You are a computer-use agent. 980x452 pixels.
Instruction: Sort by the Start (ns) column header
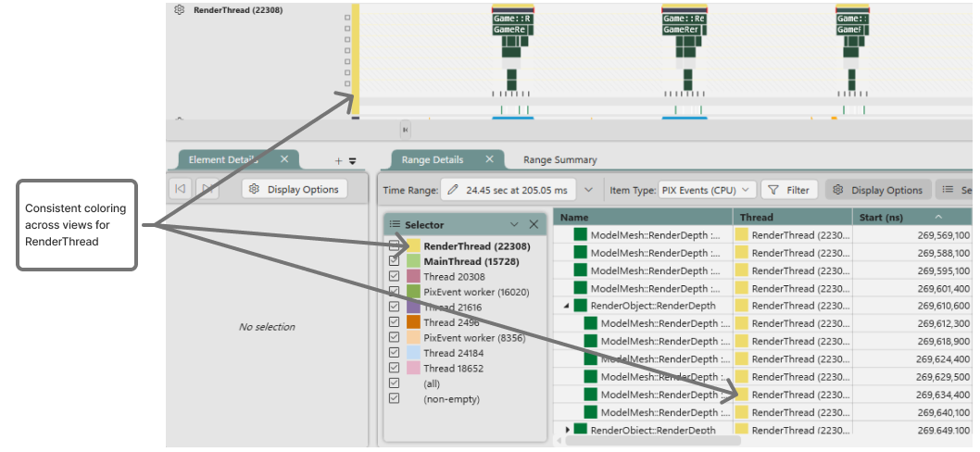click(x=912, y=217)
